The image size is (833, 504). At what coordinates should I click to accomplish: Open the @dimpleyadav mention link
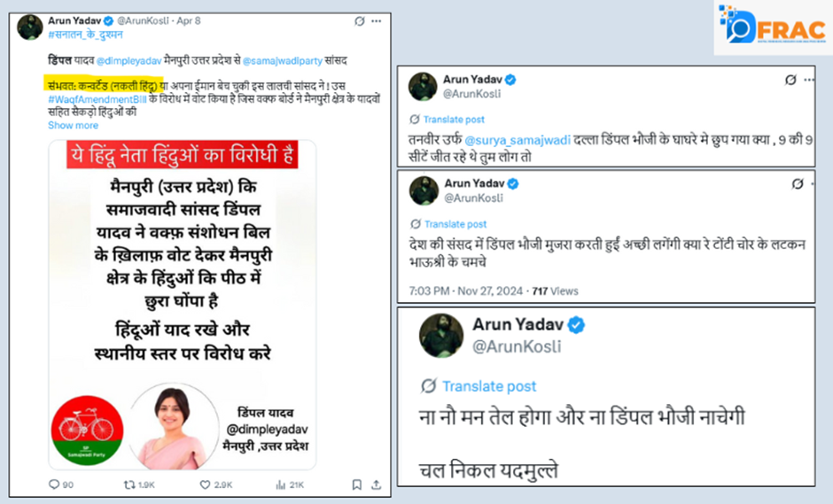pos(129,60)
